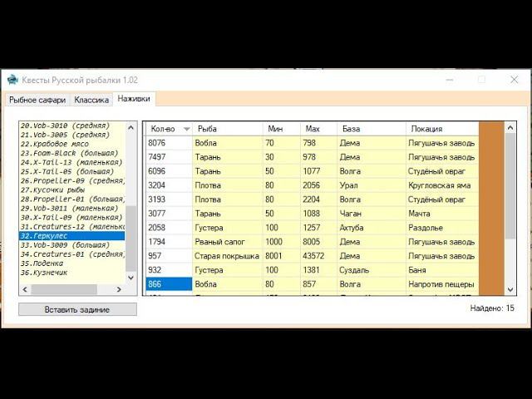Click the Суздаль base cell
The image size is (532, 399).
click(372, 270)
